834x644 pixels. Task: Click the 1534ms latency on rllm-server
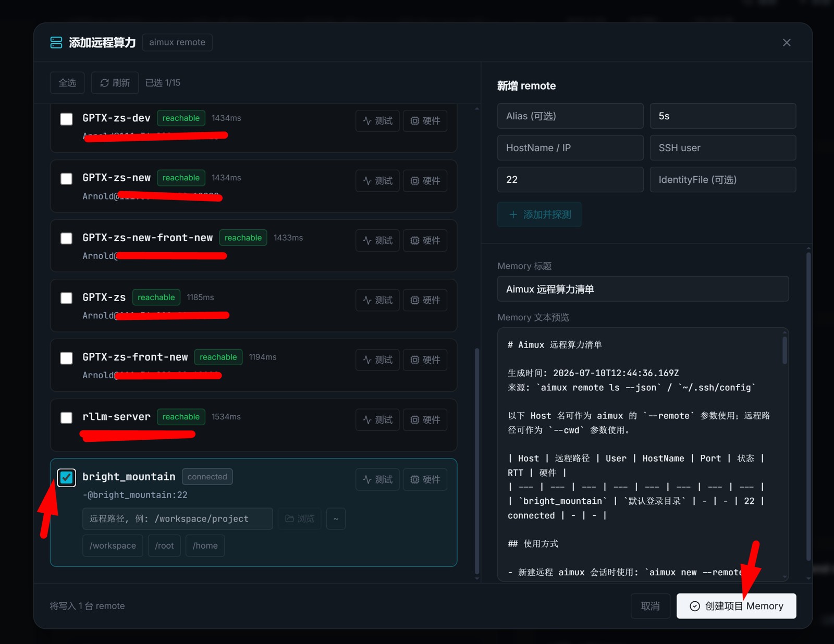226,417
